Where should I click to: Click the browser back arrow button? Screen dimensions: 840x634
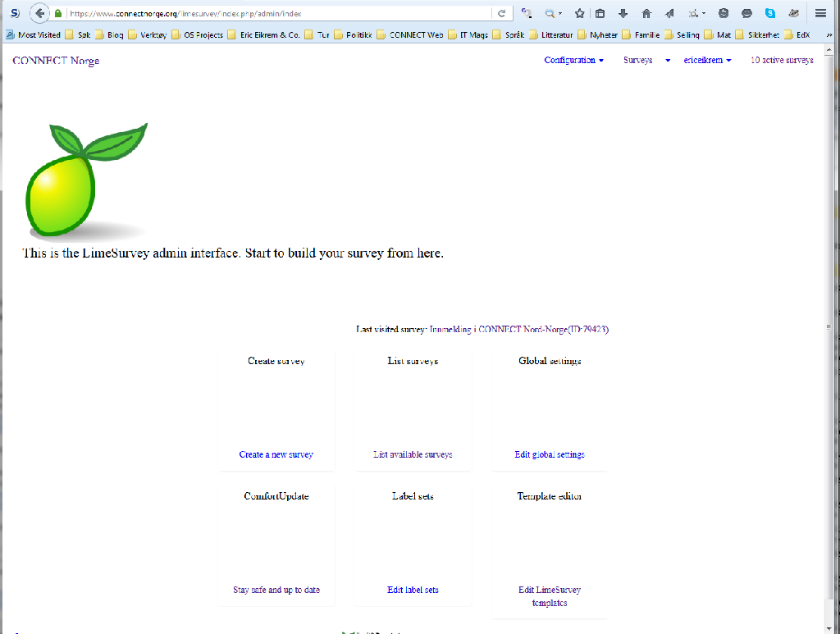[39, 13]
